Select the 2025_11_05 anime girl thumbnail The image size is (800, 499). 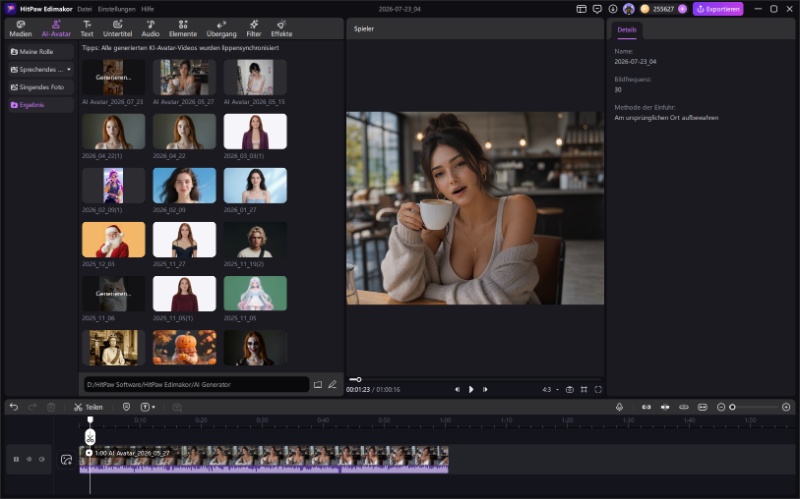(255, 293)
